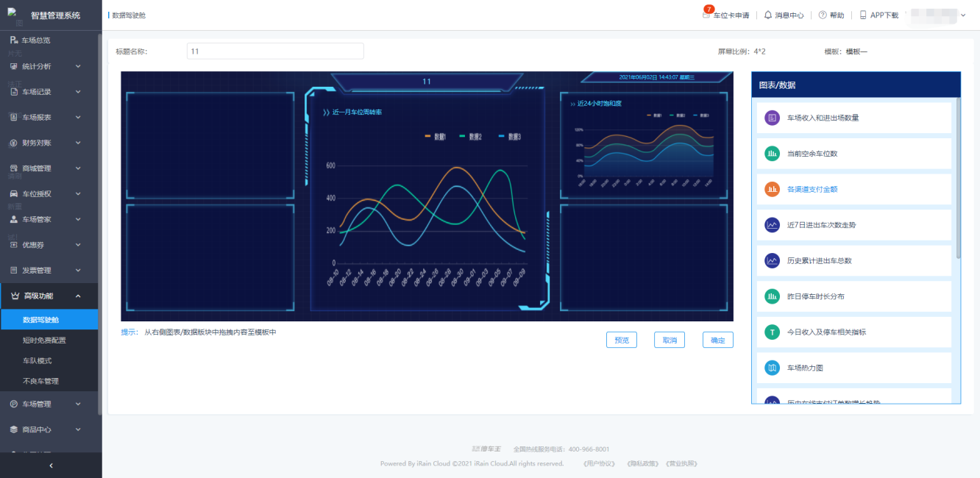The width and height of the screenshot is (980, 478).
Task: Expand the 车场管理 chevron
Action: [78, 404]
